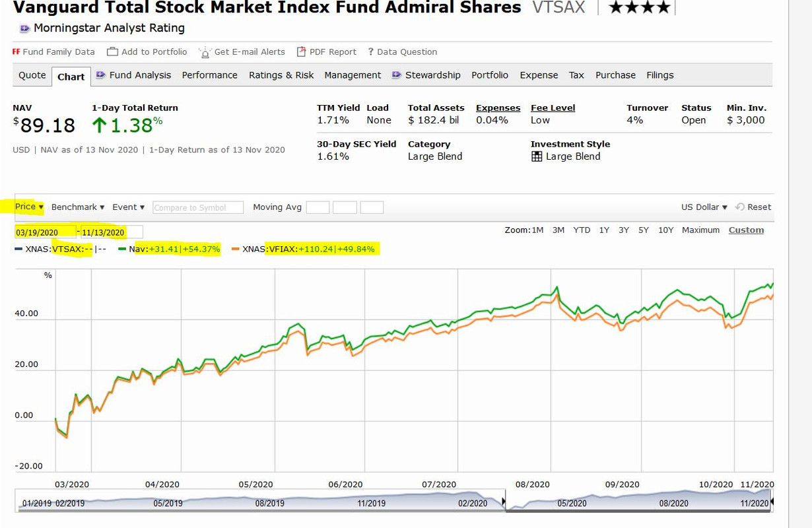The height and width of the screenshot is (528, 812).
Task: Click the start date field 03/19/2020
Action: (x=46, y=232)
